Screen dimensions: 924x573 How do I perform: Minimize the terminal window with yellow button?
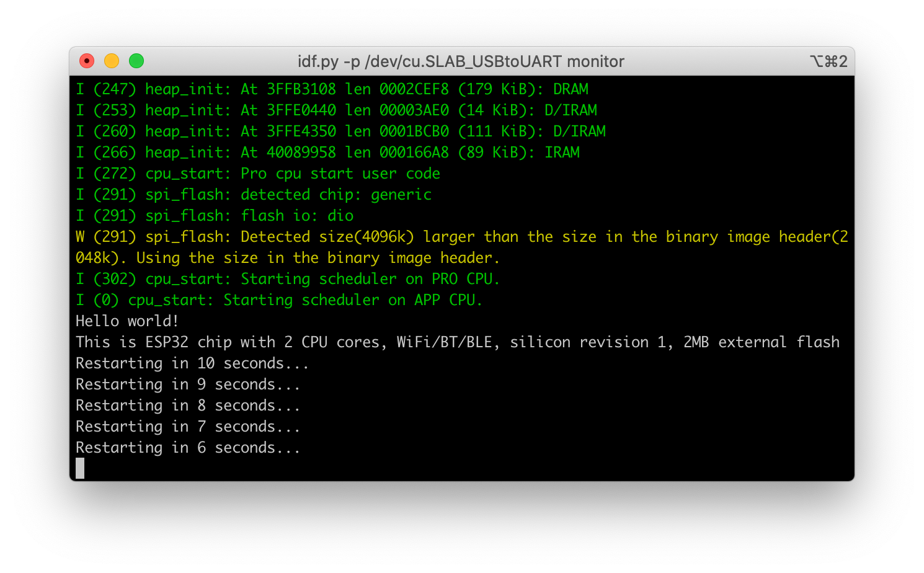(112, 61)
